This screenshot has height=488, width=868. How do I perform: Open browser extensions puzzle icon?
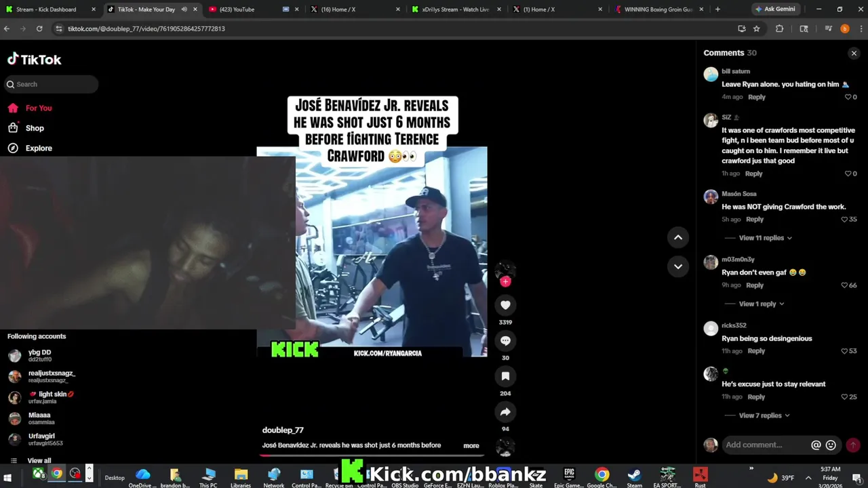coord(779,28)
